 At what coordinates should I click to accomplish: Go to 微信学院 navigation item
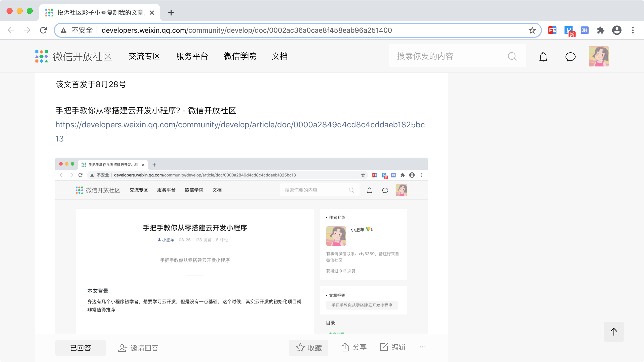point(240,56)
